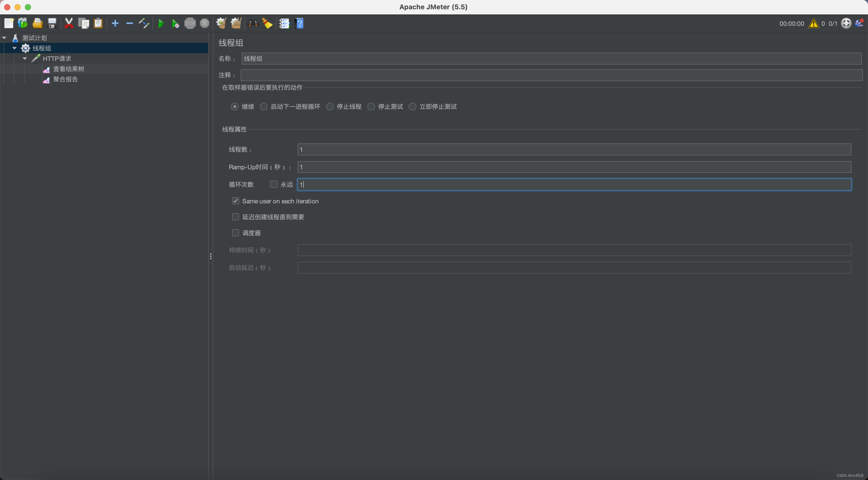Collapse the 测试计划 tree node
Image resolution: width=868 pixels, height=480 pixels.
tap(4, 37)
